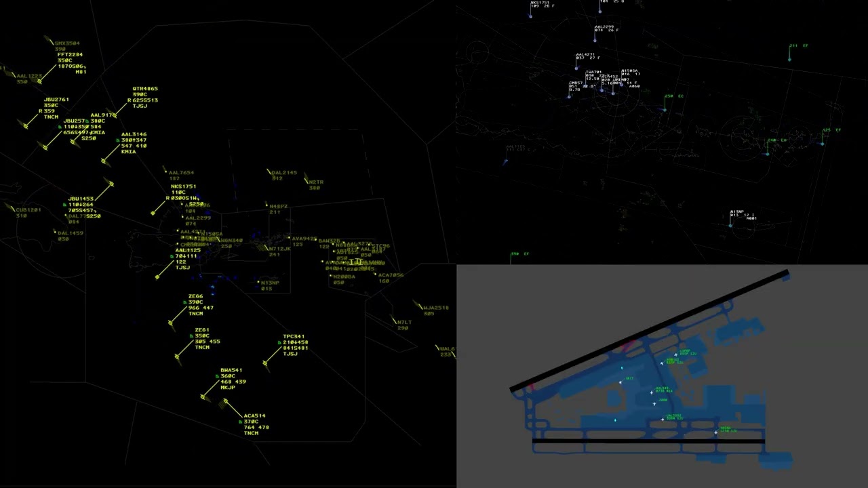Select AAL4271 tag on upper-right radar
Image resolution: width=868 pixels, height=488 pixels.
click(x=587, y=56)
